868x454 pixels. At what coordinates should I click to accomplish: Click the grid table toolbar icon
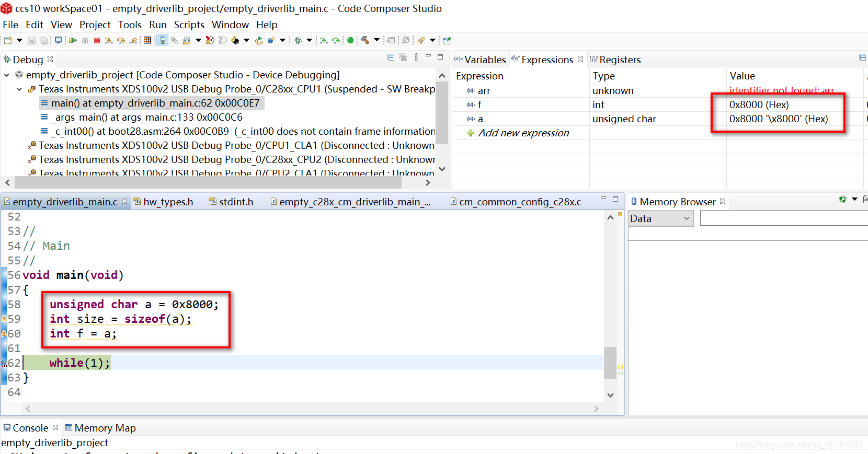[147, 40]
